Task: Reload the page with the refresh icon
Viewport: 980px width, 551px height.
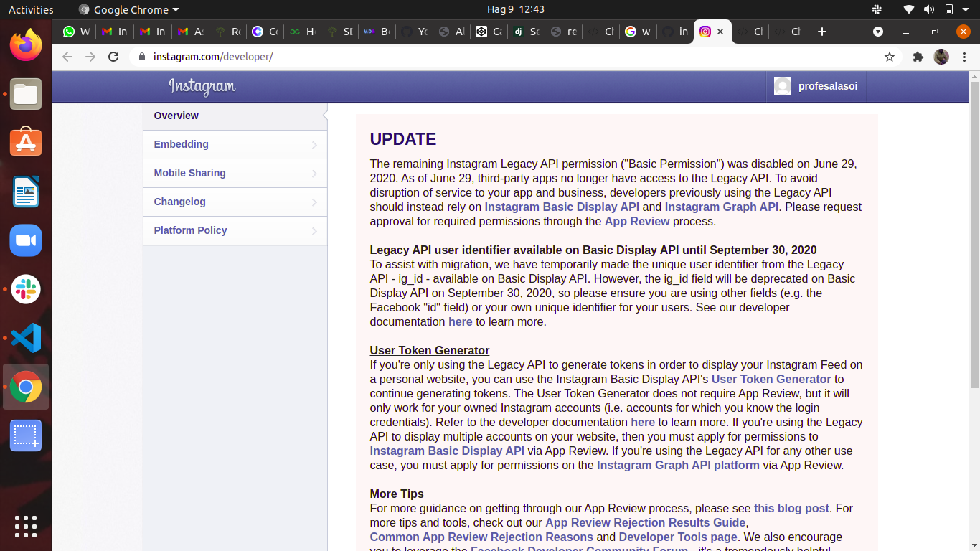Action: (x=113, y=57)
